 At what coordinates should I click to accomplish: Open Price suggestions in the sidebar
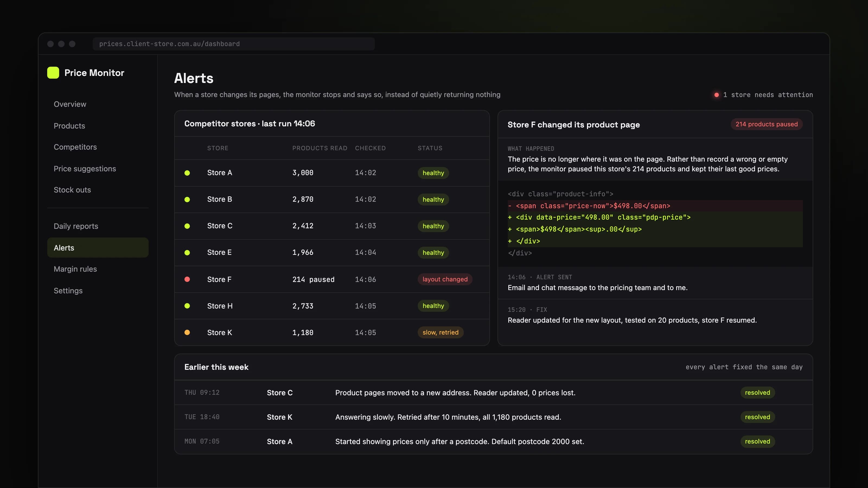pyautogui.click(x=98, y=168)
